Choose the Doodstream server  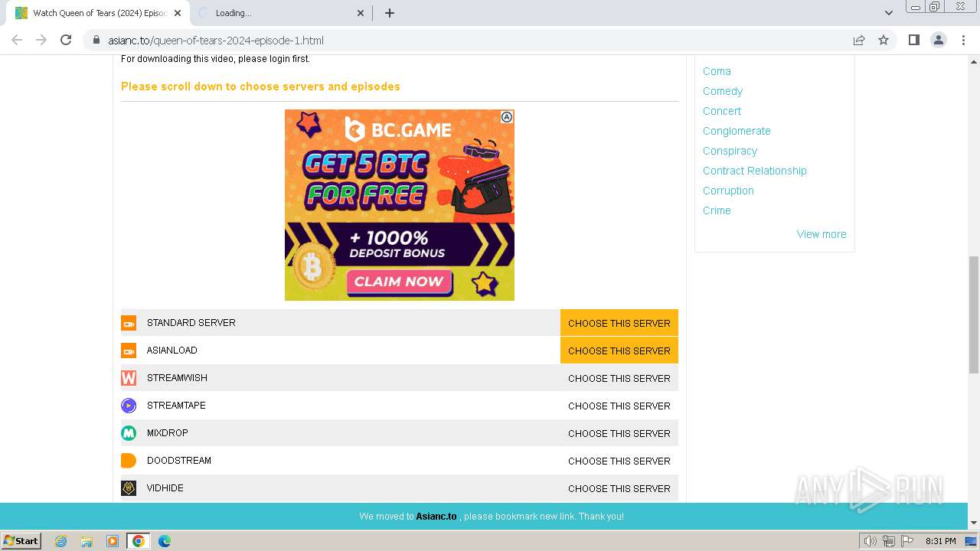[x=619, y=461]
